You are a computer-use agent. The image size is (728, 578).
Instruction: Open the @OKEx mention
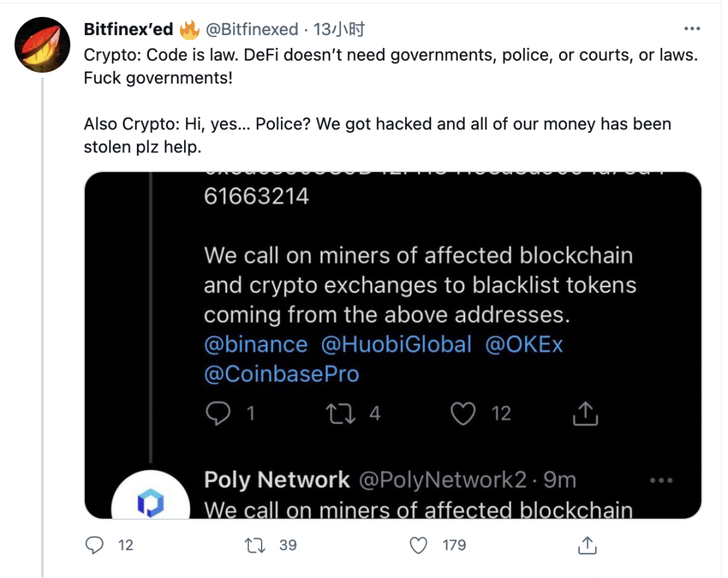pyautogui.click(x=524, y=345)
